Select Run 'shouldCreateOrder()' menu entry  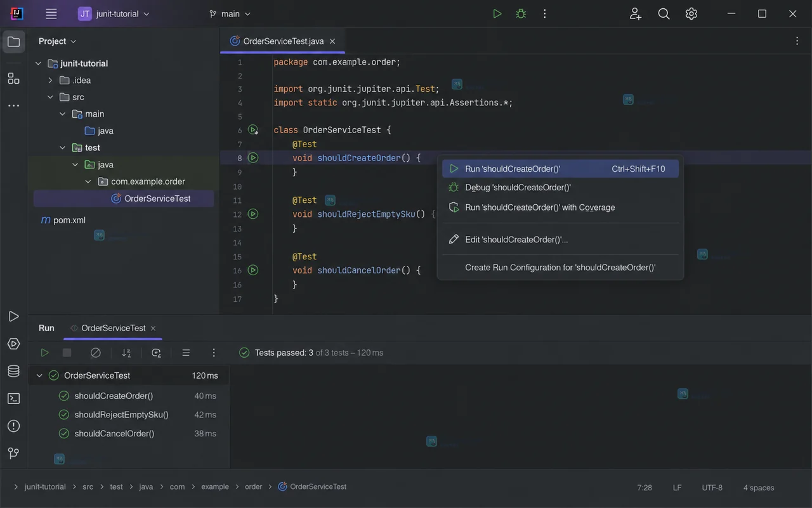pyautogui.click(x=560, y=169)
